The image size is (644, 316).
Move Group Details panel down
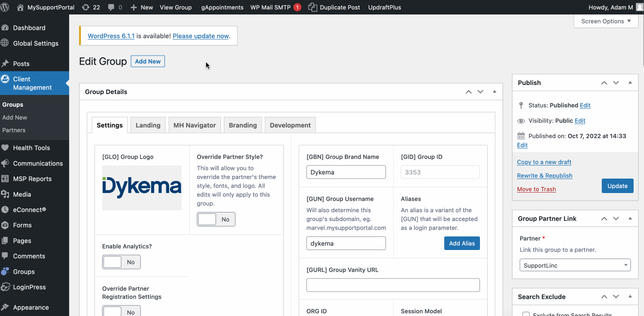click(480, 92)
